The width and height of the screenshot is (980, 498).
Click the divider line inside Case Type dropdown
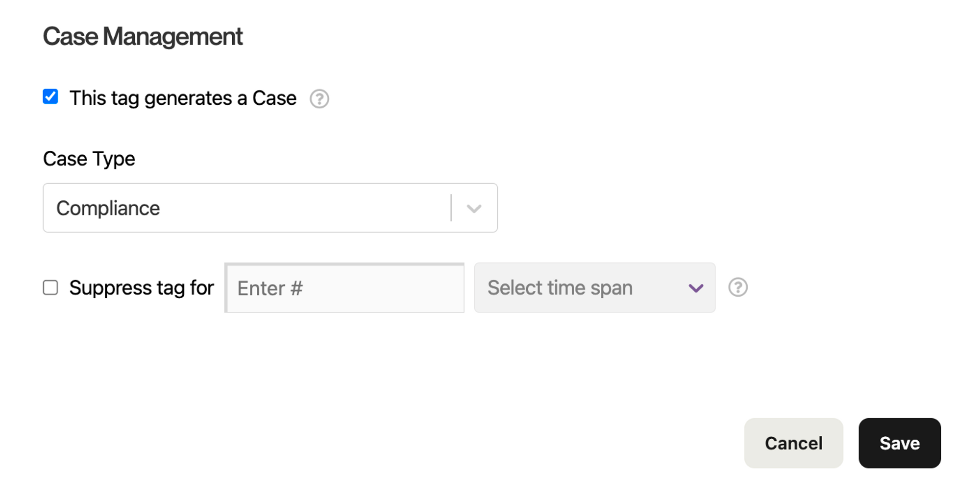tap(451, 208)
